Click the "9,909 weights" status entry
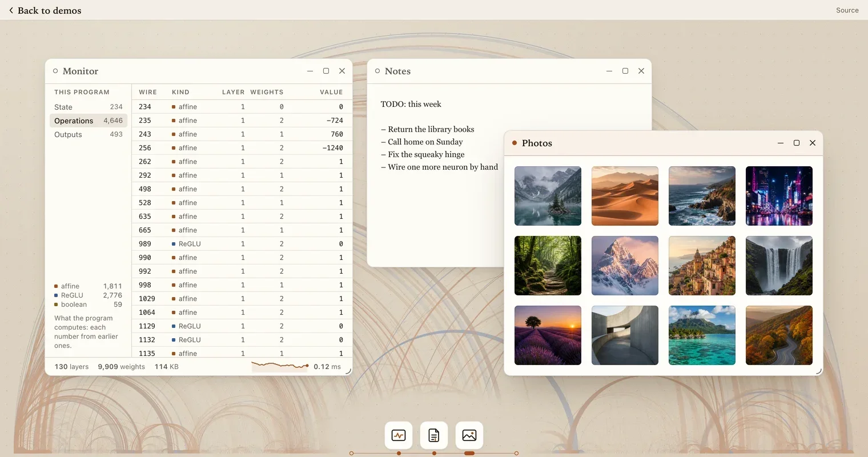This screenshot has width=868, height=457. [x=121, y=367]
